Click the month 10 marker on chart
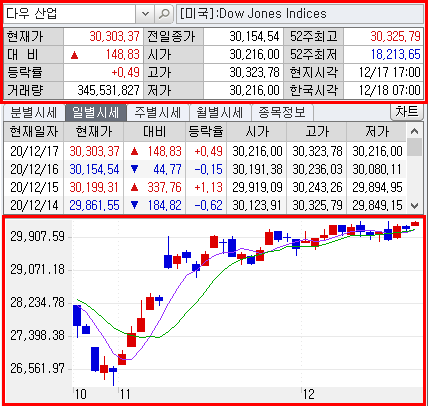428x406 pixels. 80,394
